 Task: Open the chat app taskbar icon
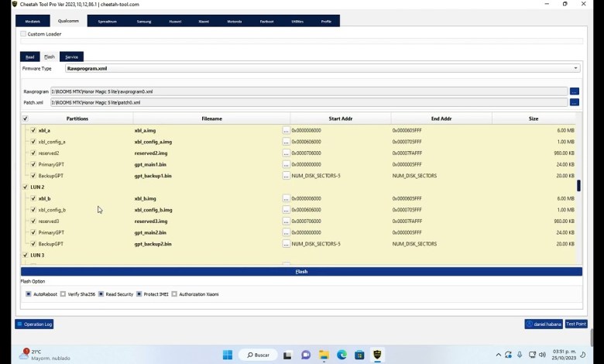(x=306, y=355)
